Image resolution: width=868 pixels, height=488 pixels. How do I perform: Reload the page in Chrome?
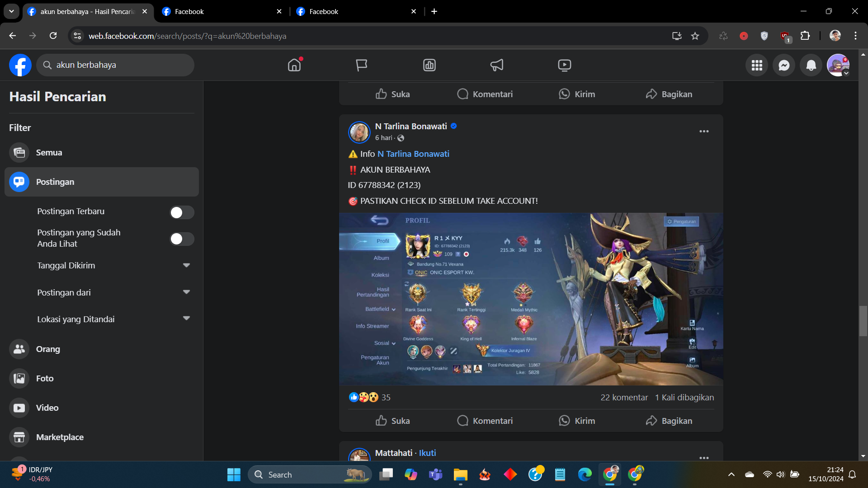click(53, 36)
